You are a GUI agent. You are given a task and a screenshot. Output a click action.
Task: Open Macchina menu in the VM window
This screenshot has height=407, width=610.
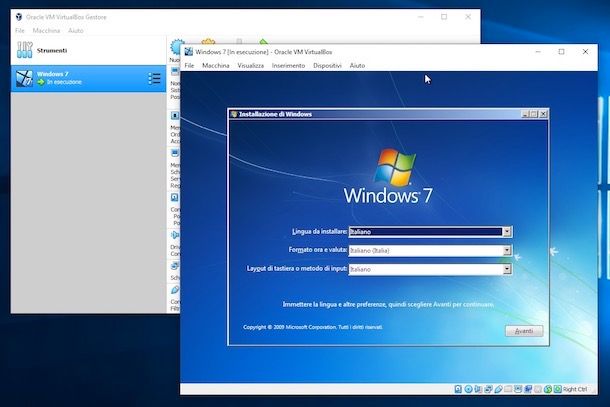click(x=216, y=65)
